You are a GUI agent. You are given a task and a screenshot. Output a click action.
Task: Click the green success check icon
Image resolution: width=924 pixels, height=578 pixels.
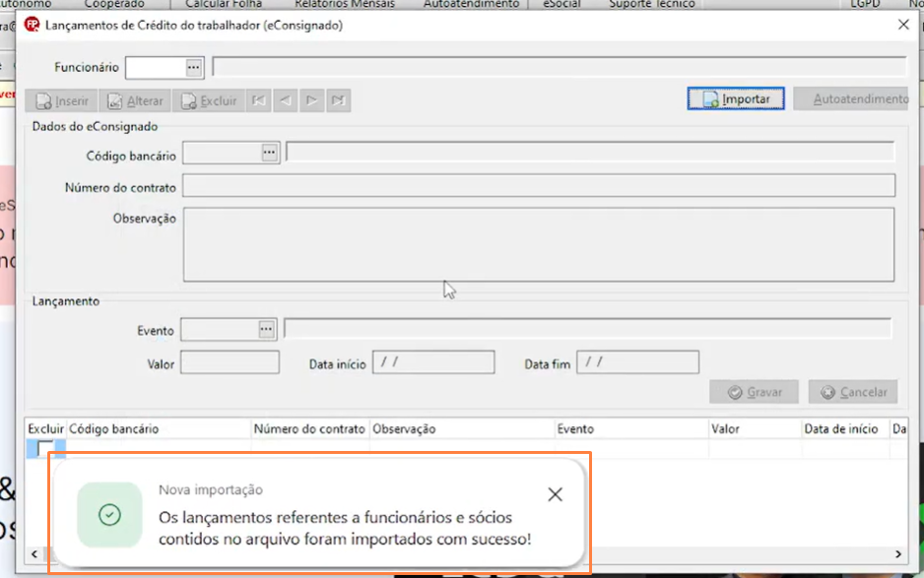click(109, 515)
